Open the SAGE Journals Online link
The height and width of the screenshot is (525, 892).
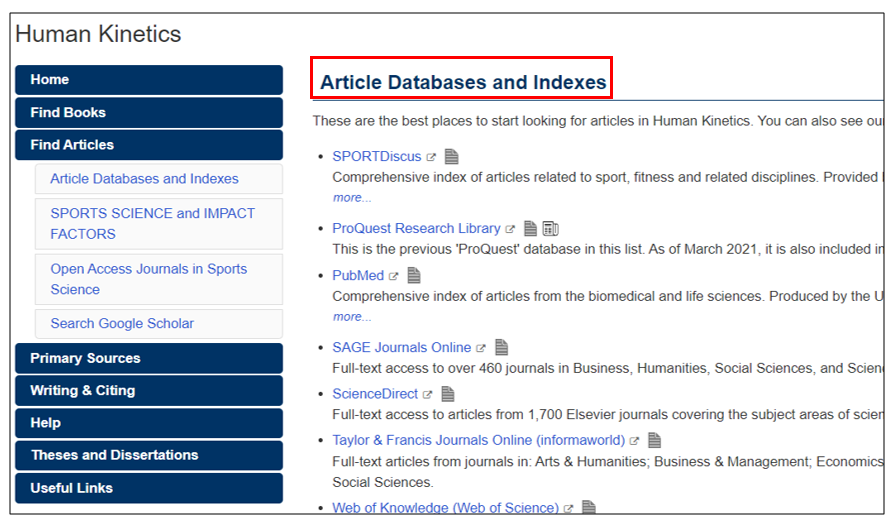[x=402, y=347]
